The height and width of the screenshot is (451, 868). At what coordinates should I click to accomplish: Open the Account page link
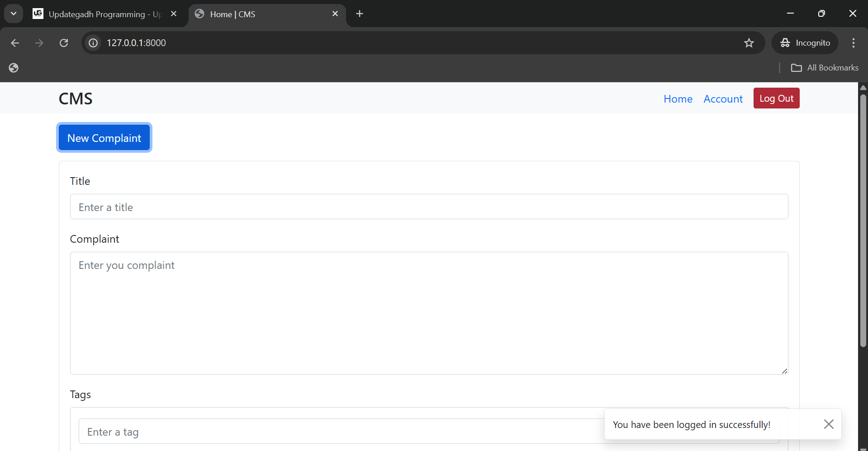[723, 99]
